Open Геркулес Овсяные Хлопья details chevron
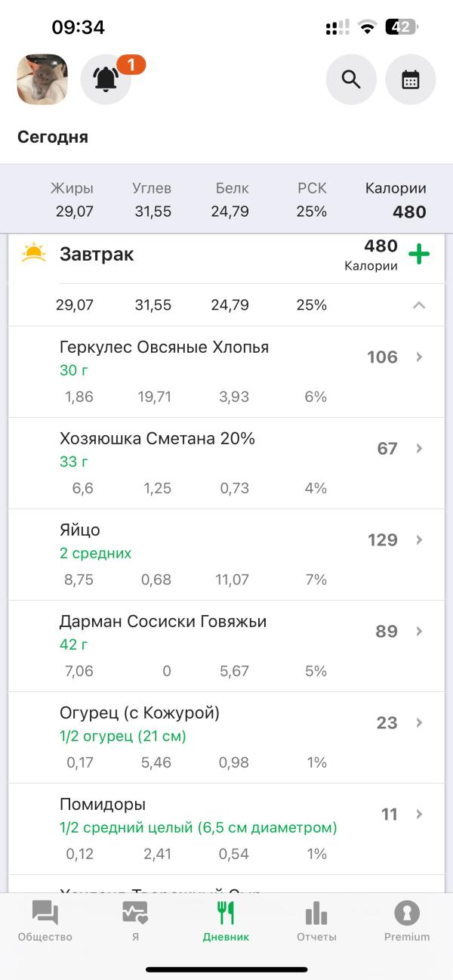 (420, 357)
